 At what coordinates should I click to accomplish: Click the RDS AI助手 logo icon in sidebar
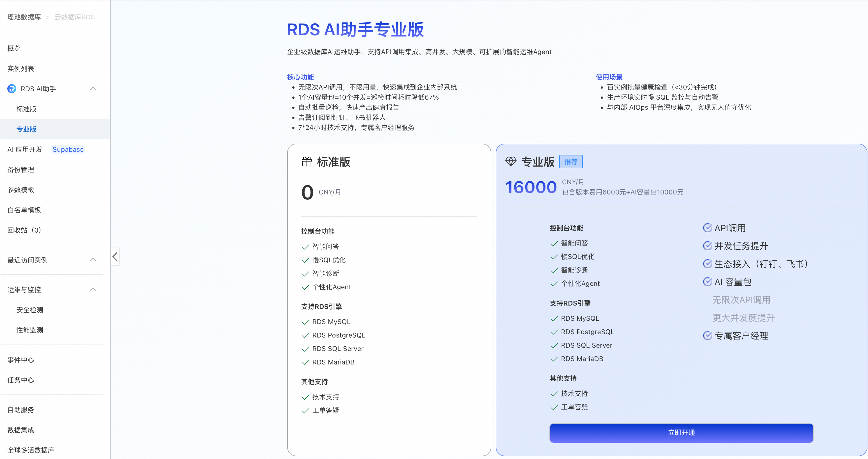(x=12, y=89)
